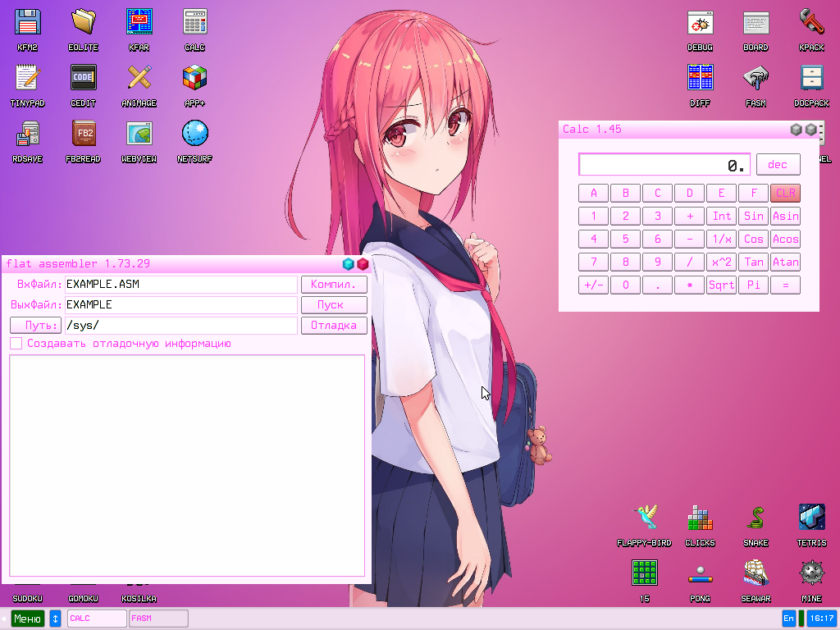Image resolution: width=840 pixels, height=630 pixels.
Task: Open the DEBUG tool icon
Action: pyautogui.click(x=700, y=22)
